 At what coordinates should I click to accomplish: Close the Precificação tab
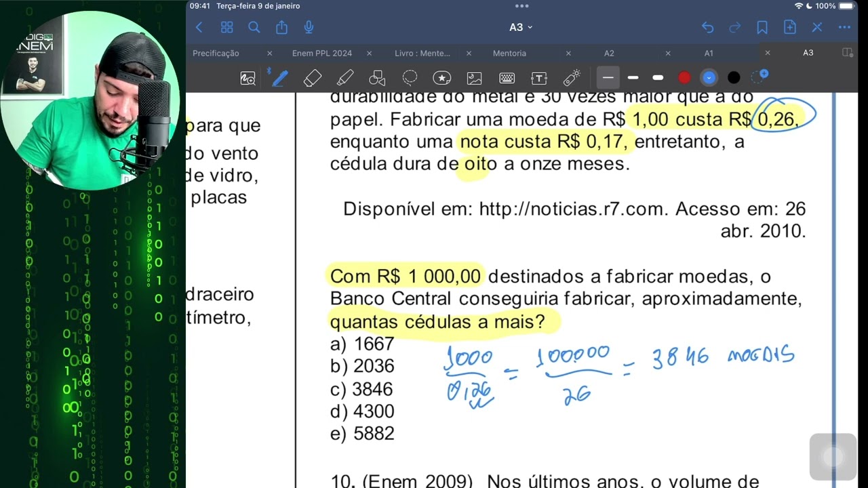(x=269, y=53)
